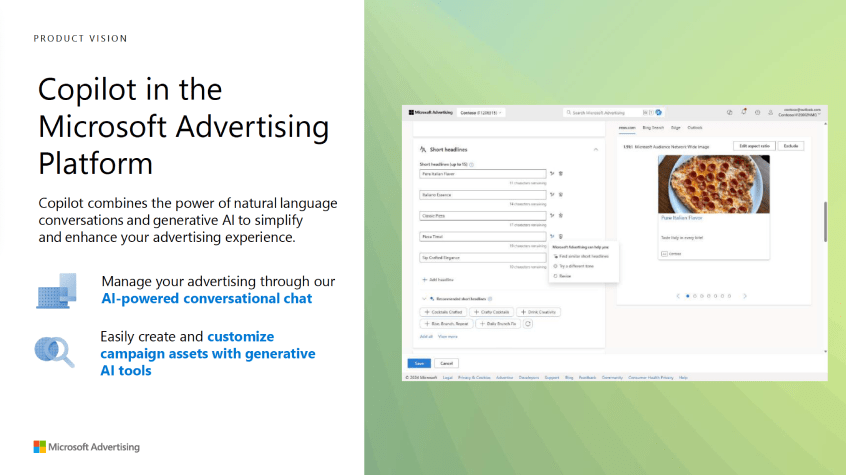Image resolution: width=846 pixels, height=475 pixels.
Task: Add 'Cocktails Crafted' suggested headline
Action: click(x=444, y=312)
